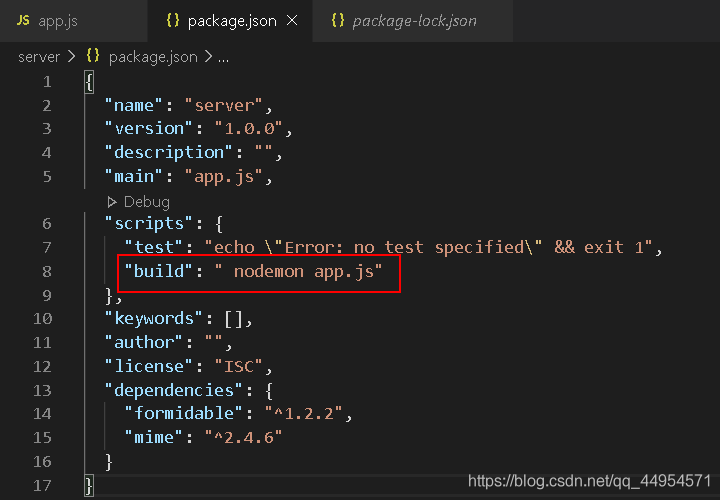
Task: Click the braces icon on package.json tab
Action: point(173,20)
